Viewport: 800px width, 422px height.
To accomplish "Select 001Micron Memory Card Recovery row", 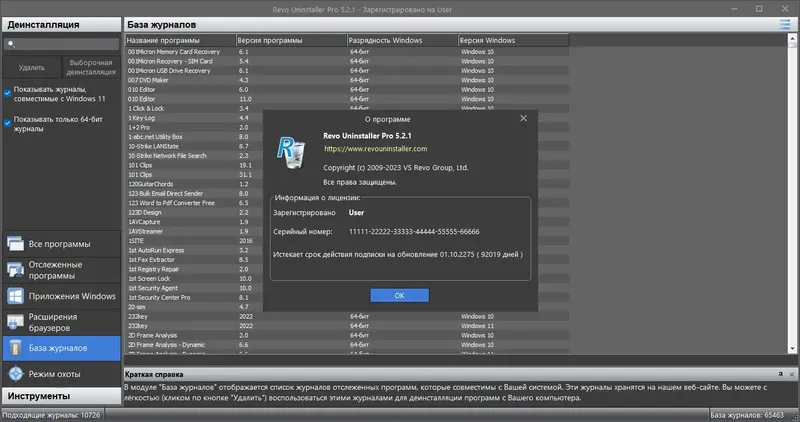I will (x=347, y=52).
